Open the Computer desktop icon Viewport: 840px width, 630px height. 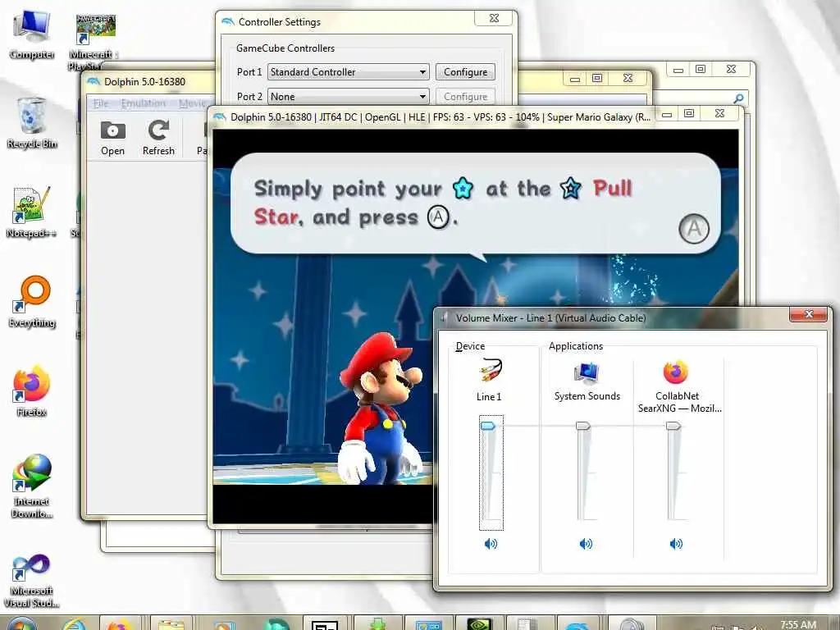pos(32,34)
